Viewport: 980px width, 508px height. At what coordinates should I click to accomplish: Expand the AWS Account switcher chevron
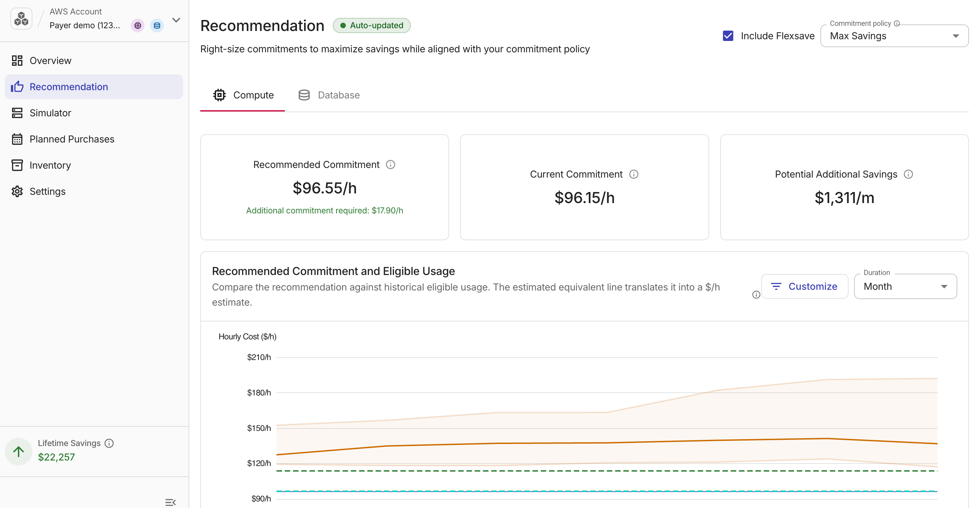click(176, 20)
